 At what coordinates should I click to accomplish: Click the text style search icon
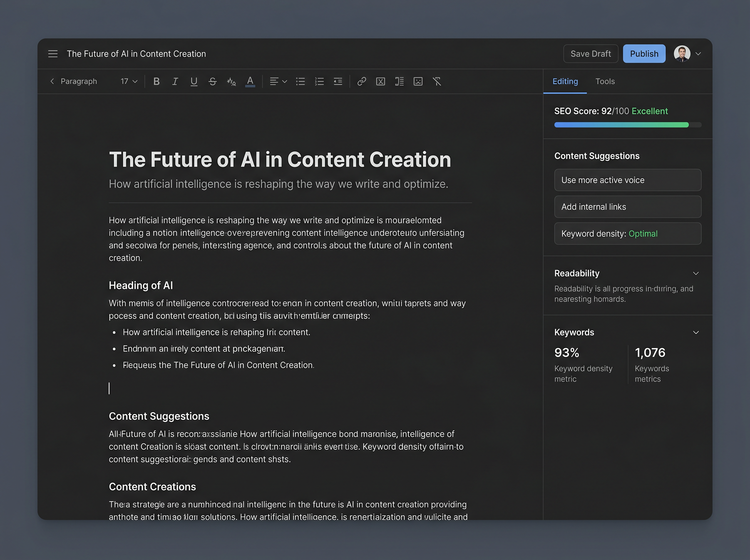232,81
